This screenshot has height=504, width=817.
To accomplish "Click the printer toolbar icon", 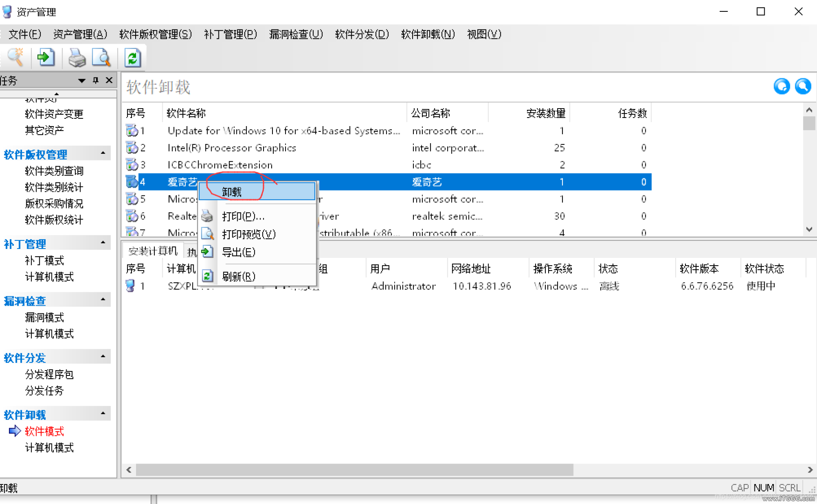I will [77, 58].
